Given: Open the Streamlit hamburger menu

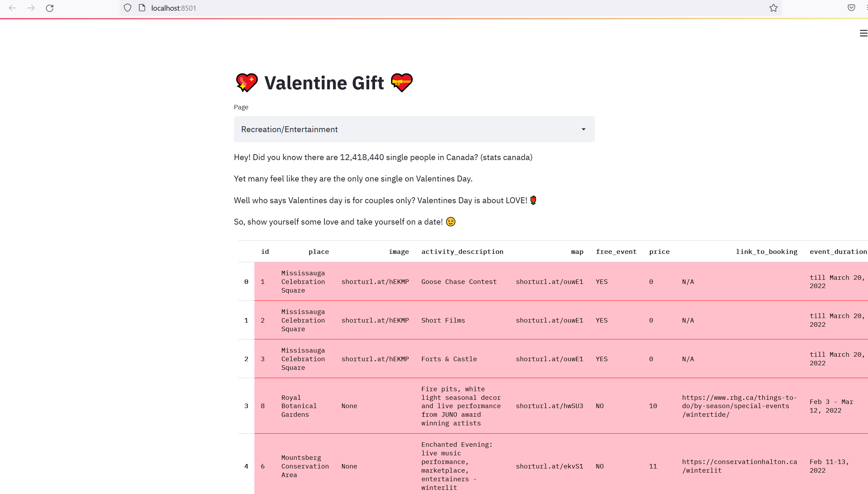Looking at the screenshot, I should pyautogui.click(x=863, y=33).
